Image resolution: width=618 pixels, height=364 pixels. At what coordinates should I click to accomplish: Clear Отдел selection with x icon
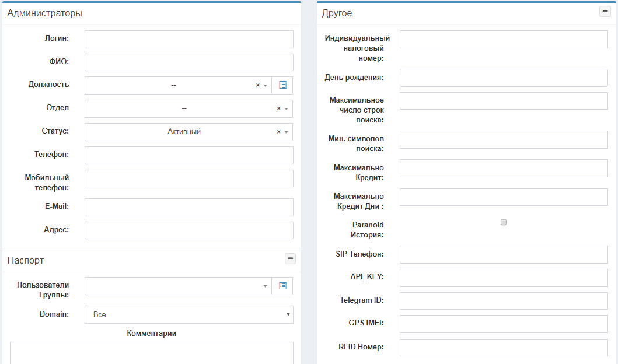(x=278, y=108)
